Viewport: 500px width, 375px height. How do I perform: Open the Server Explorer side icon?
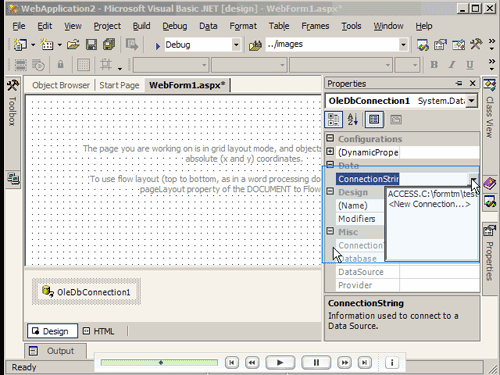(x=13, y=179)
